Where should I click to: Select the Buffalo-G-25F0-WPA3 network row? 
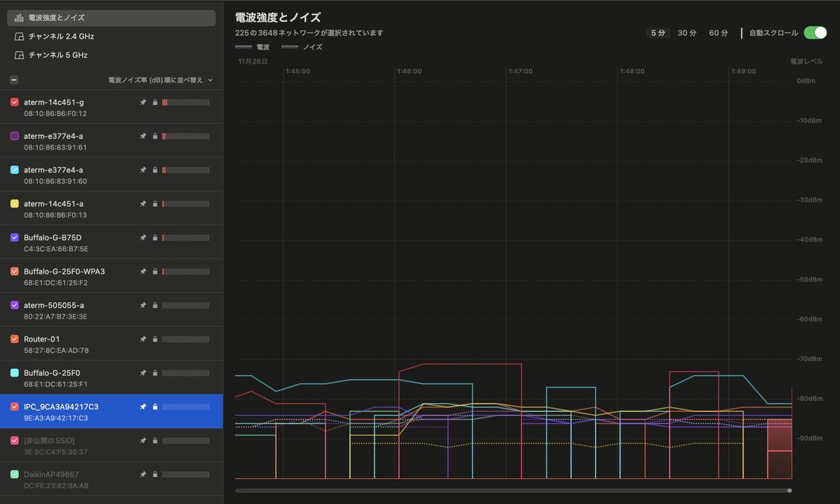[77, 276]
